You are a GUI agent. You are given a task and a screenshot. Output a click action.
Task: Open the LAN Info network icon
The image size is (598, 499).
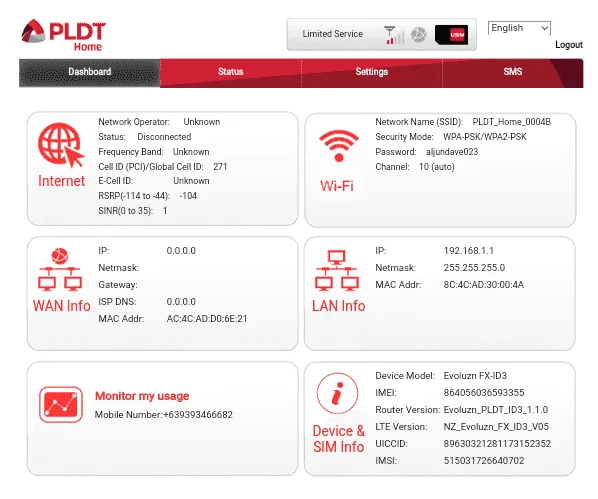pos(337,270)
